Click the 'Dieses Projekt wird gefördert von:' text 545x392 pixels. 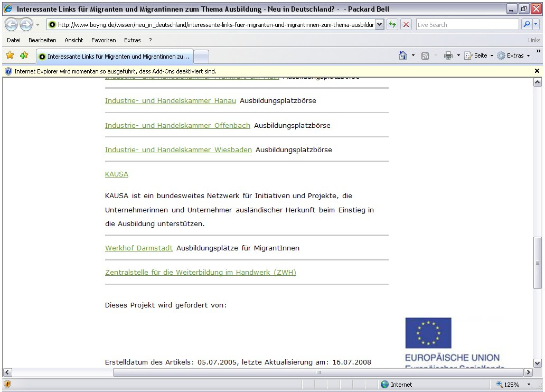tap(166, 305)
